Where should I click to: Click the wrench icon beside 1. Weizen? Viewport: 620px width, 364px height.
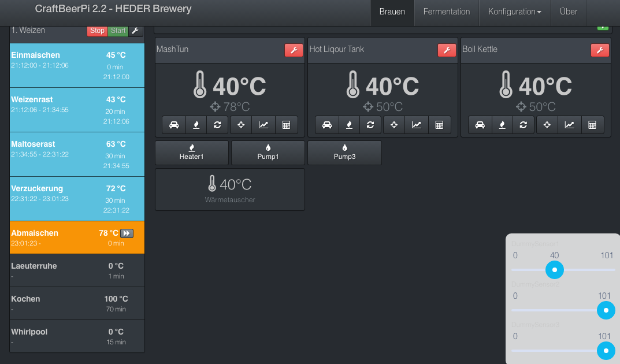135,31
